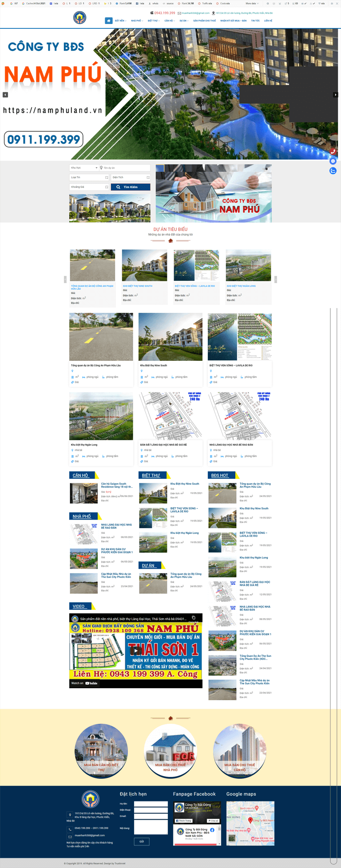The width and height of the screenshot is (341, 868).
Task: Expand the Khu Vực dropdown
Action: click(x=84, y=168)
